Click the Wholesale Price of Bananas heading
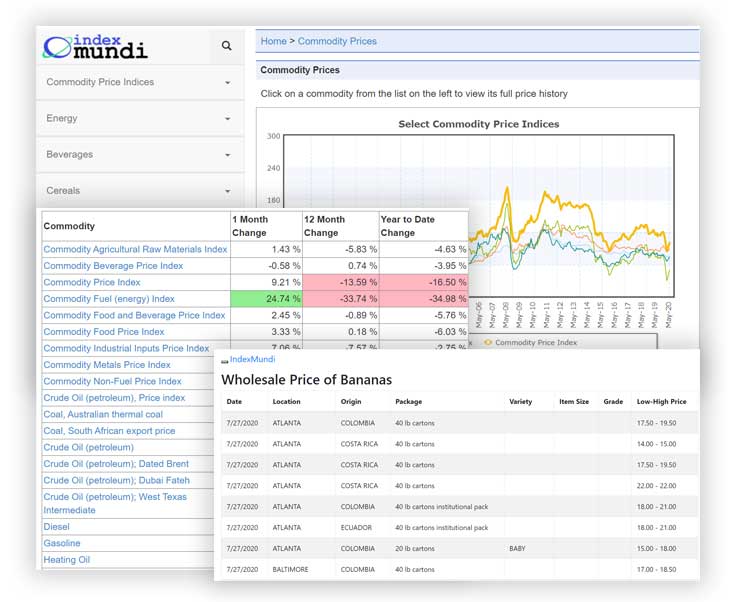 click(306, 380)
